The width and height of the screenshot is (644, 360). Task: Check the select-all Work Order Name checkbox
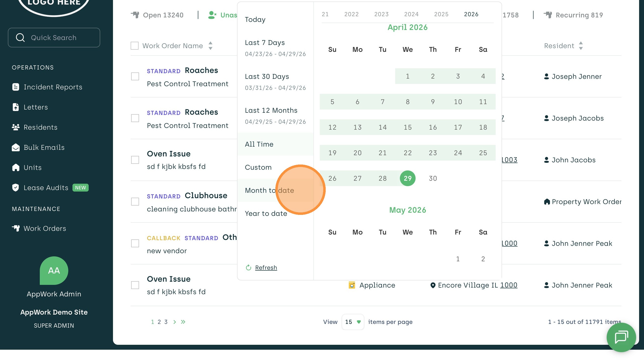[x=135, y=46]
